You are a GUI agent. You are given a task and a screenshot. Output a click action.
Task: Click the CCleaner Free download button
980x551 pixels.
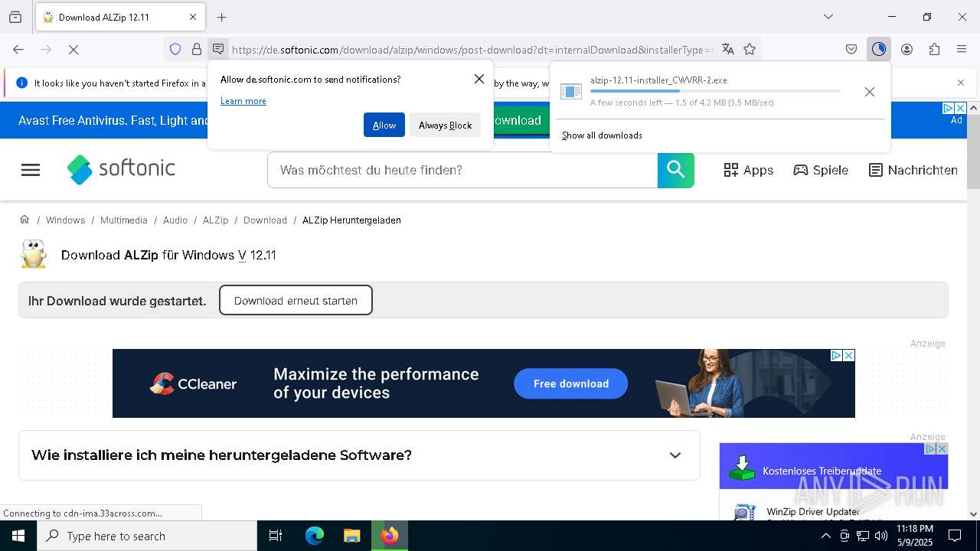[x=571, y=383]
